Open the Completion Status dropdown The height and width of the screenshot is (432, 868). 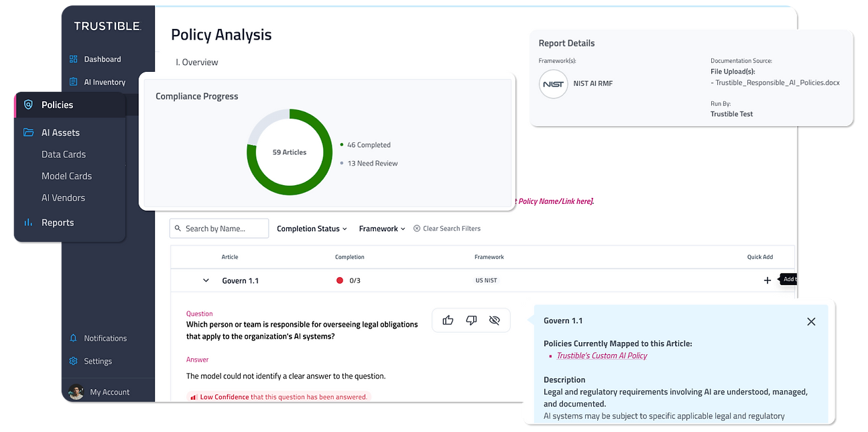point(312,229)
